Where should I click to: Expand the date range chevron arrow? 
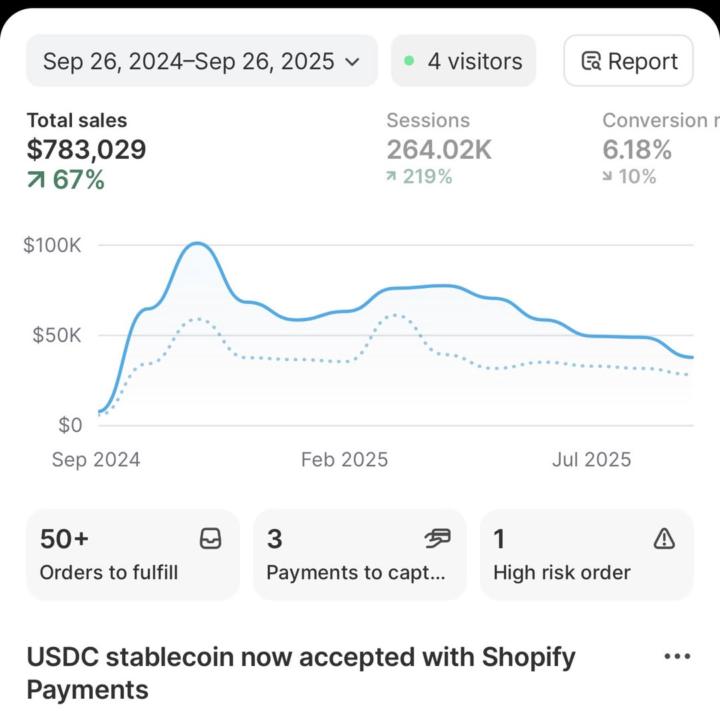(352, 62)
